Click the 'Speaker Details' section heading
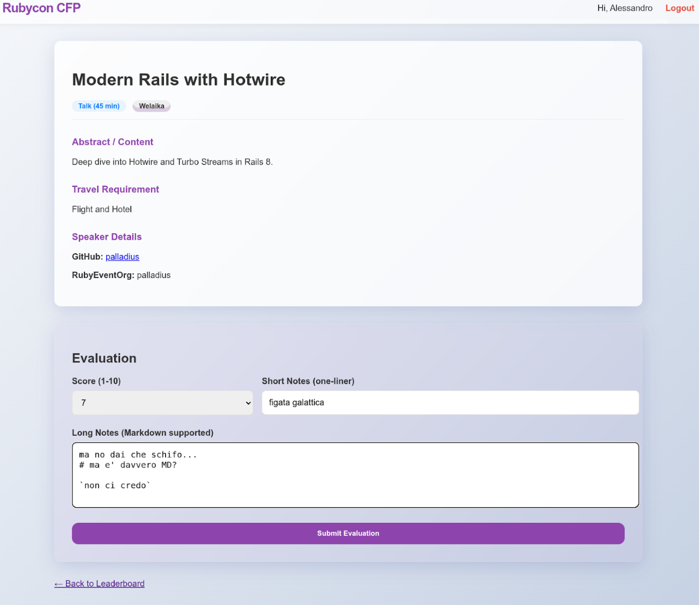 (107, 237)
